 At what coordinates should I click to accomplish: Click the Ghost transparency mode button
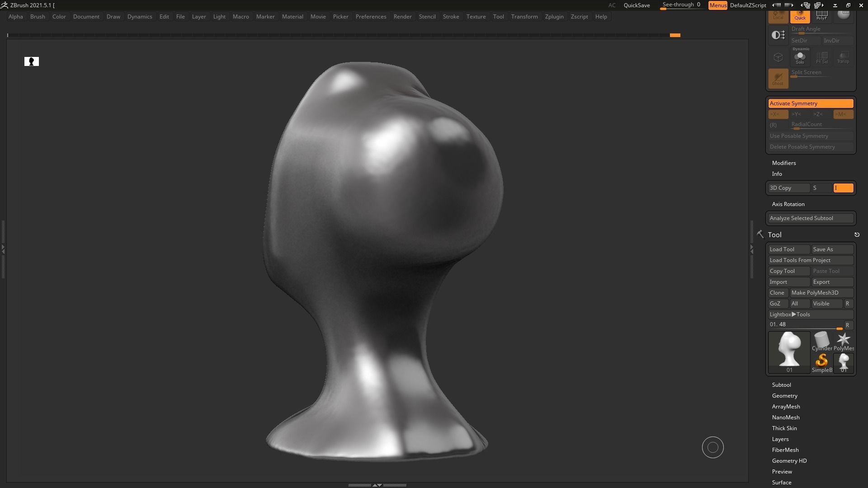(778, 78)
